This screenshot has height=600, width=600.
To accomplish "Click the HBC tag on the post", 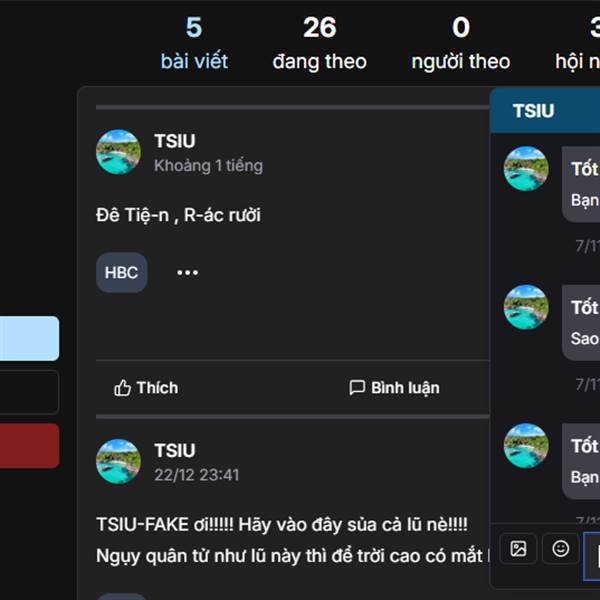I will 121,273.
